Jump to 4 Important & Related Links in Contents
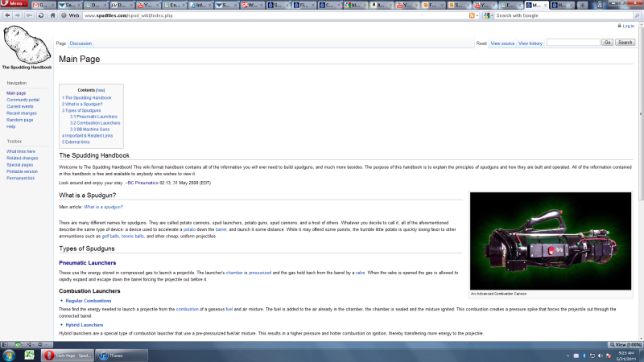This screenshot has width=644, height=362. 88,135
